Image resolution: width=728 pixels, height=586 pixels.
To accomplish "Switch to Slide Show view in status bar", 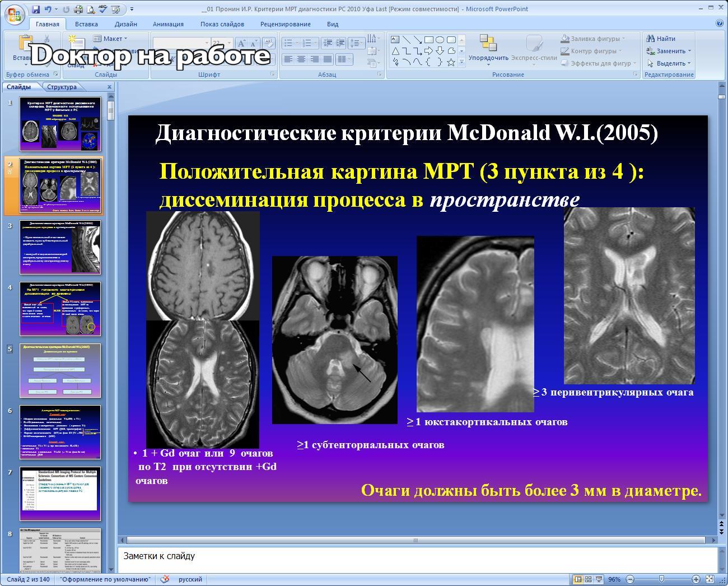I will coord(599,579).
